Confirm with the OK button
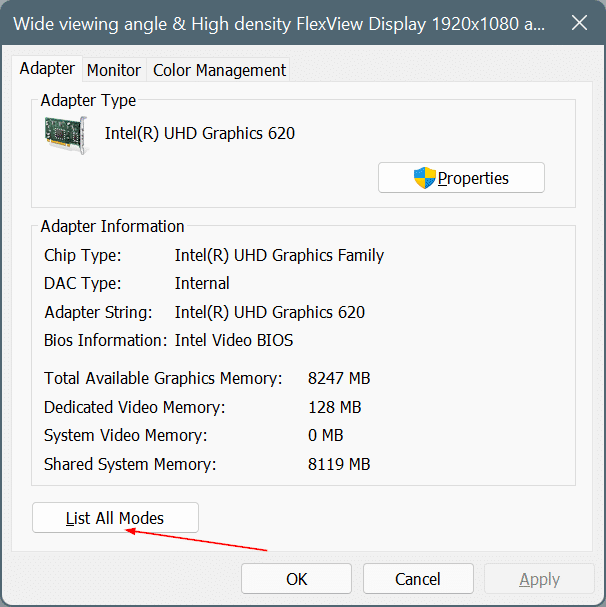 [296, 579]
